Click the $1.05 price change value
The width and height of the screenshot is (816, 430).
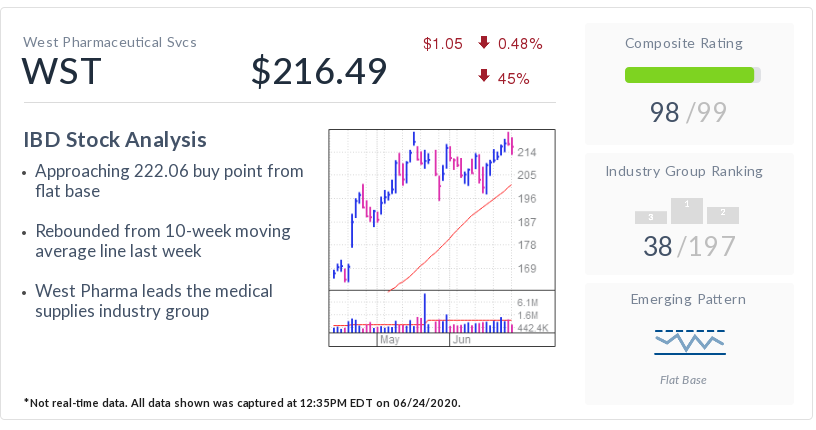442,43
